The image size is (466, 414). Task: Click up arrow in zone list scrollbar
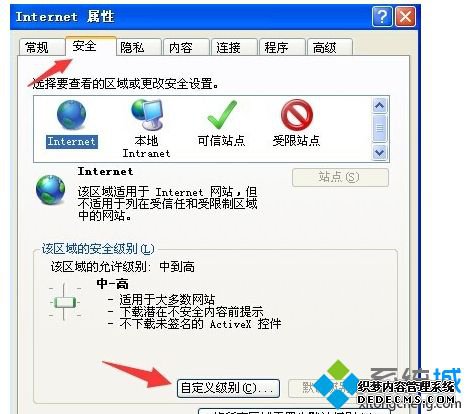point(379,106)
